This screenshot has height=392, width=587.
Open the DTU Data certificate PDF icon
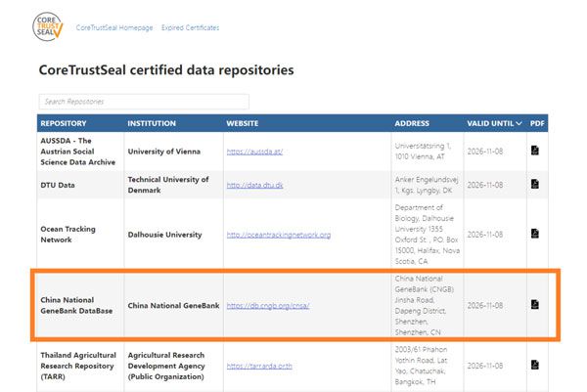click(x=535, y=184)
